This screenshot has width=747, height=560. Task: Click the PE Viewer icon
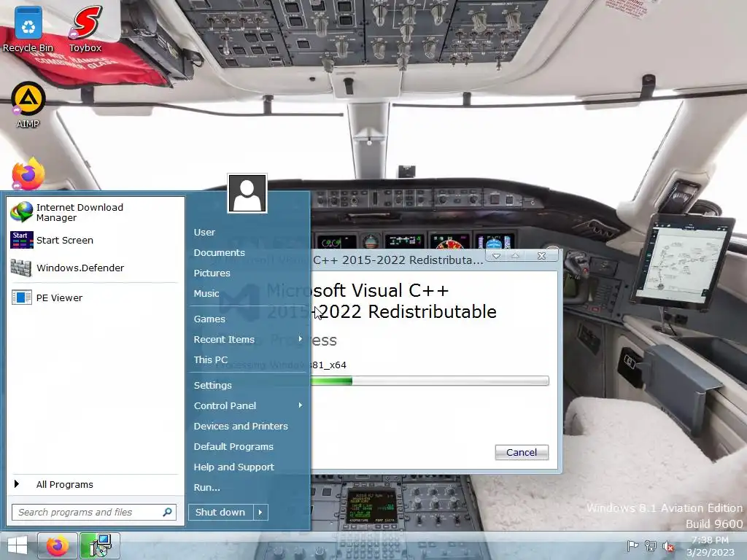point(21,297)
